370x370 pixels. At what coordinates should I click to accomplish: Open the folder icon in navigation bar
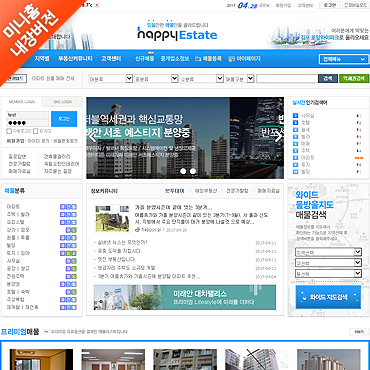click(198, 59)
